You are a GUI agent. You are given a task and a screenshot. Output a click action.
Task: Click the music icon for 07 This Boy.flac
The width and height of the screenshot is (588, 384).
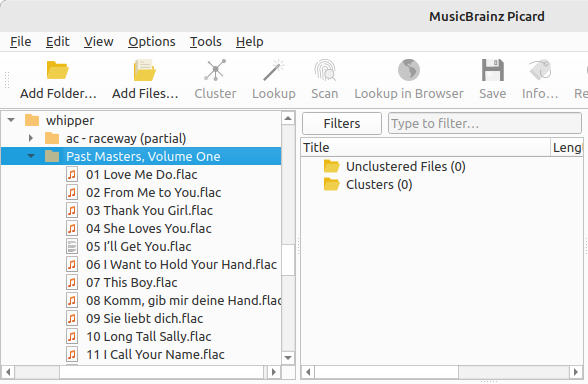[72, 282]
